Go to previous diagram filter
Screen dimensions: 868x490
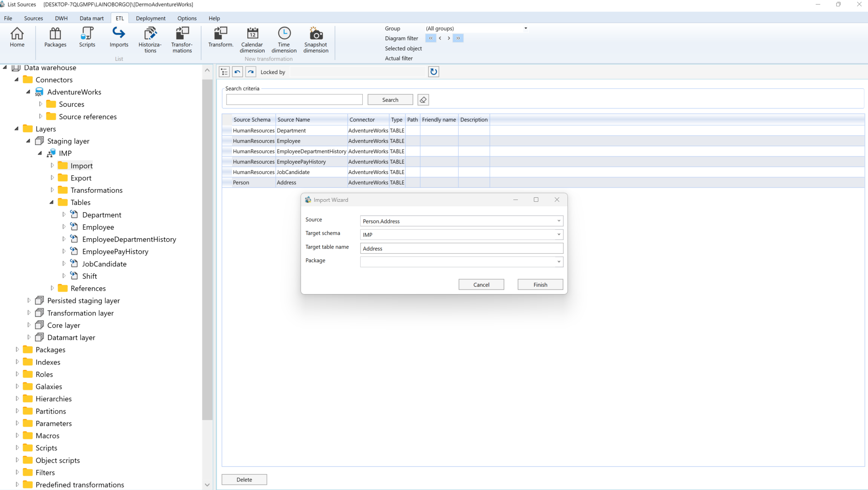(440, 38)
